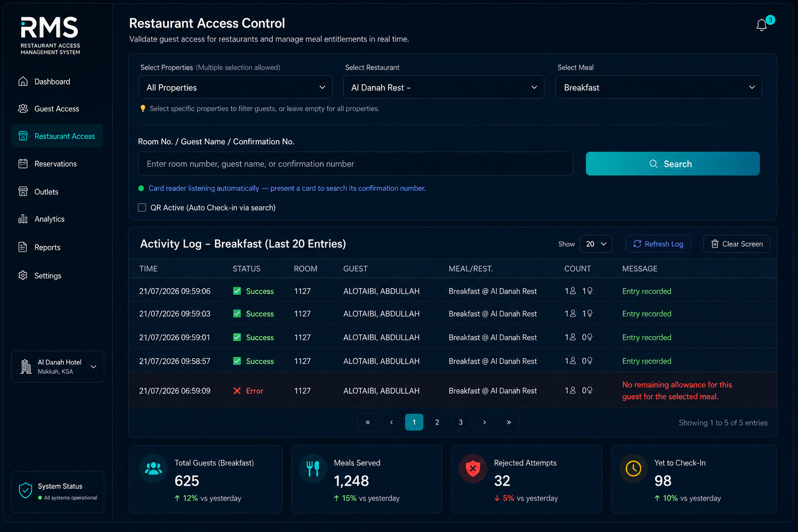Click the Reports document icon
The height and width of the screenshot is (532, 798).
(x=23, y=247)
